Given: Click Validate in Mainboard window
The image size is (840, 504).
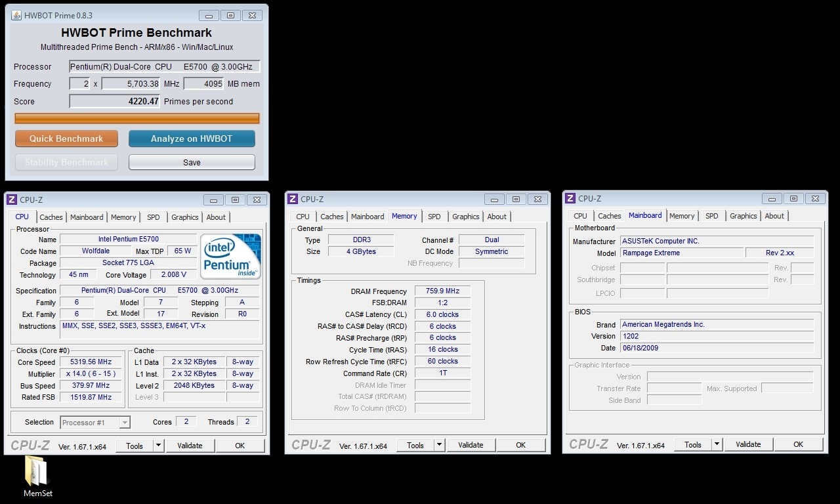Looking at the screenshot, I should pos(748,444).
